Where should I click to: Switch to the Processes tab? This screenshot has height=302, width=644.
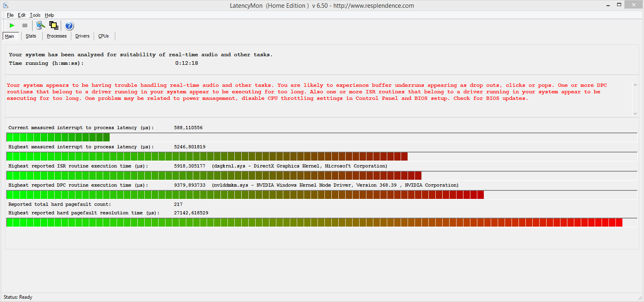pyautogui.click(x=57, y=36)
